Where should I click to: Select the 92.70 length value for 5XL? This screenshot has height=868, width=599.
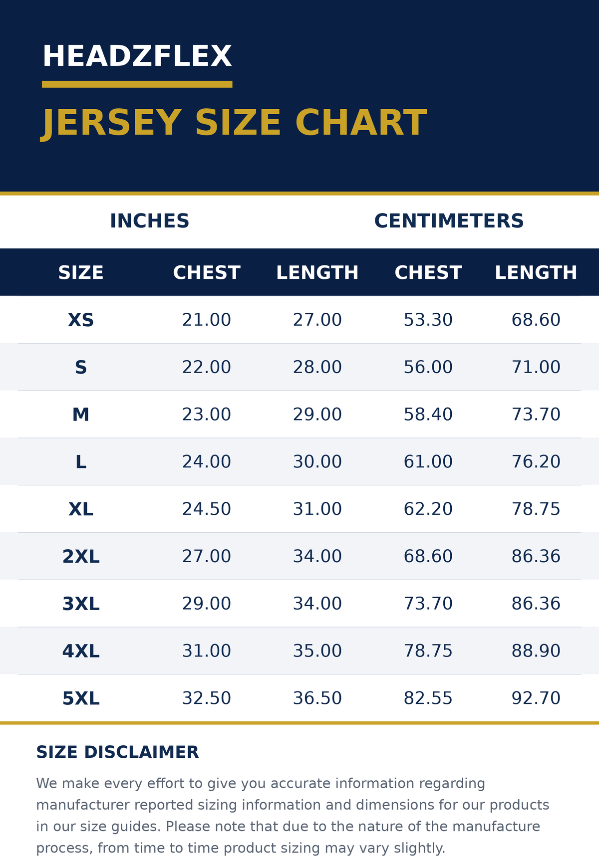coord(536,698)
